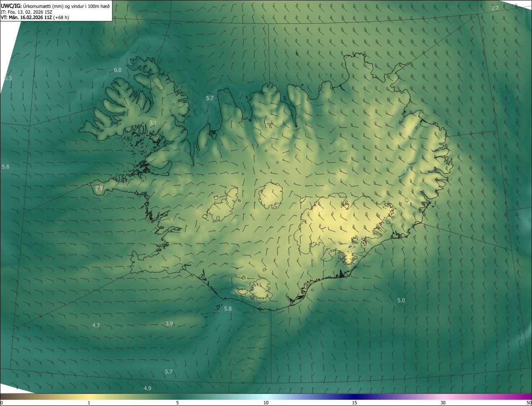Click the colour scale tick label 0
The height and width of the screenshot is (406, 532).
click(1, 403)
